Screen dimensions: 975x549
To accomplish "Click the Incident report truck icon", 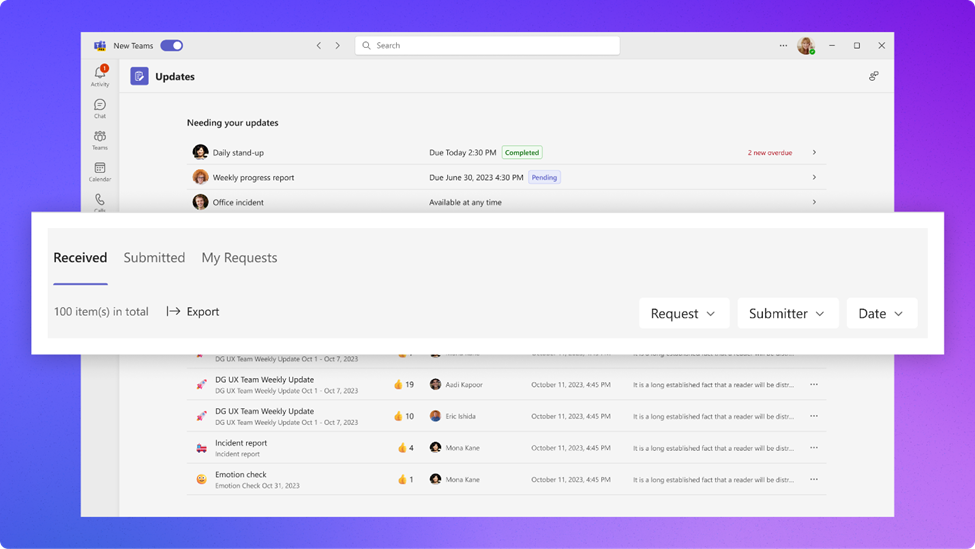I will [x=201, y=448].
